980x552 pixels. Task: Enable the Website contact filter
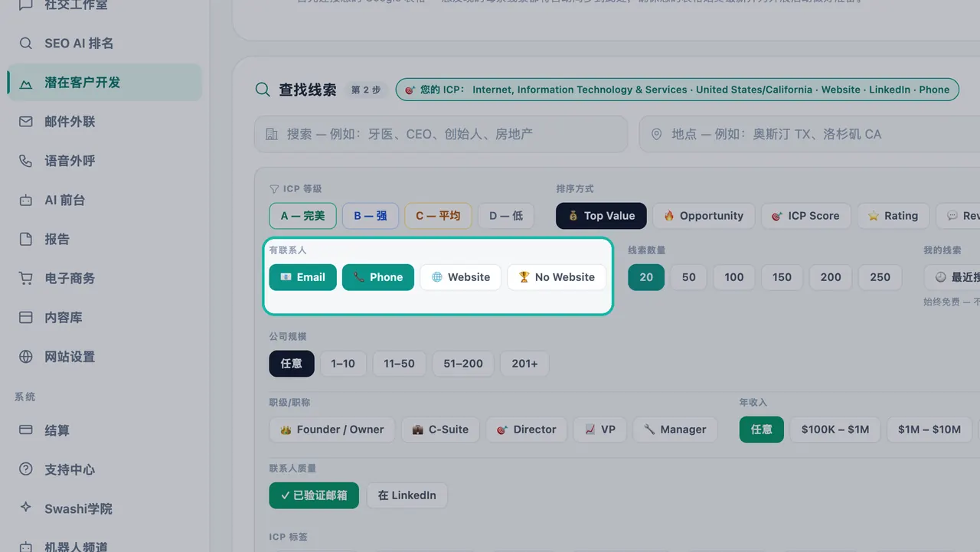coord(461,277)
